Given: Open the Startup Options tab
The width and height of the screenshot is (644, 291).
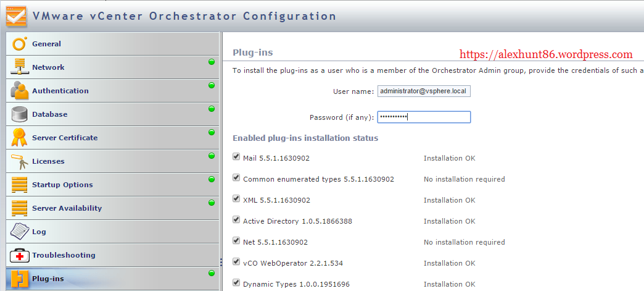Looking at the screenshot, I should pos(62,185).
